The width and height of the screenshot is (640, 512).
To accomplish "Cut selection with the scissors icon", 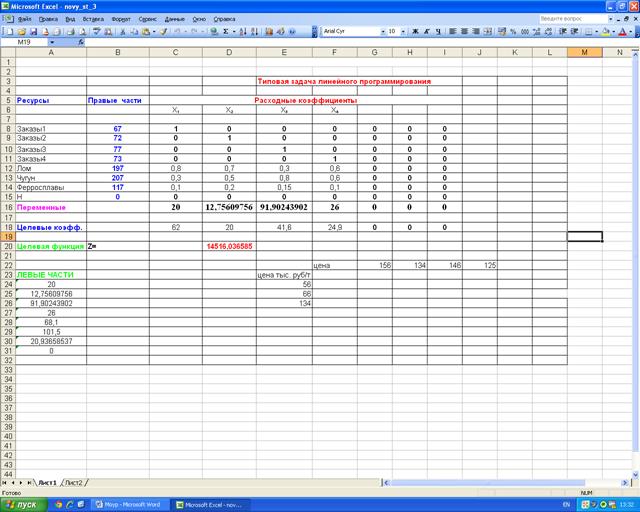I will click(122, 31).
